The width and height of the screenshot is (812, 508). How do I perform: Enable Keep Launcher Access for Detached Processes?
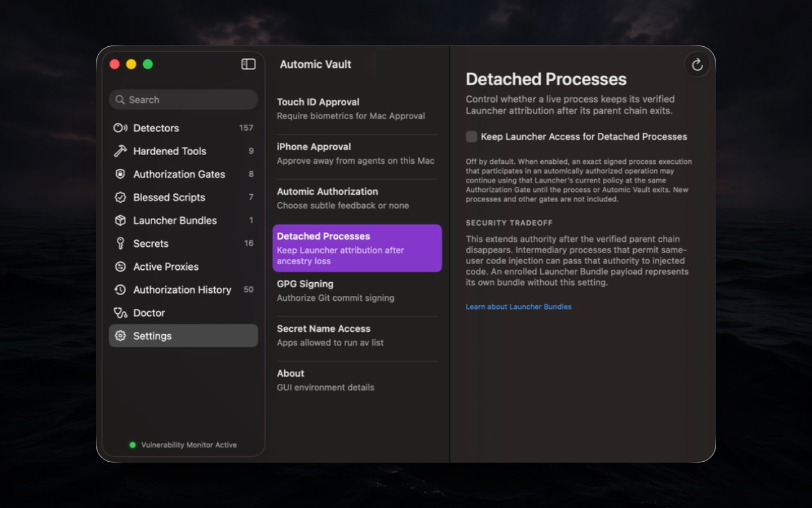click(x=471, y=137)
